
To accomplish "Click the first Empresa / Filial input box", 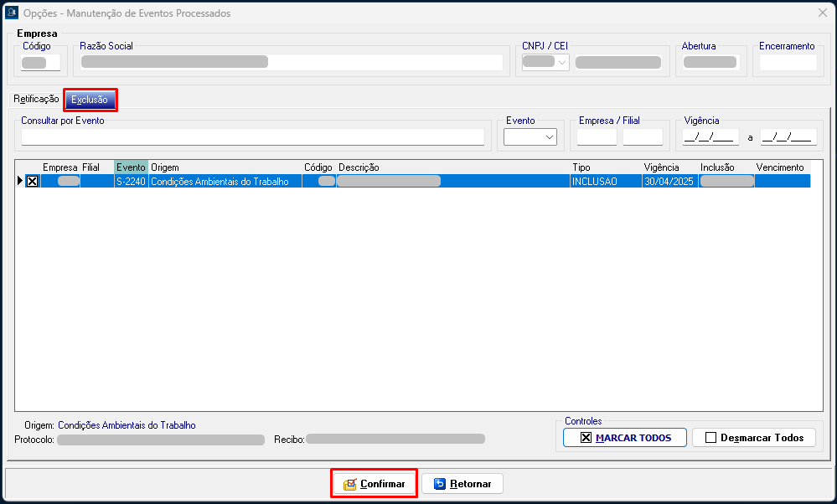I will point(597,137).
